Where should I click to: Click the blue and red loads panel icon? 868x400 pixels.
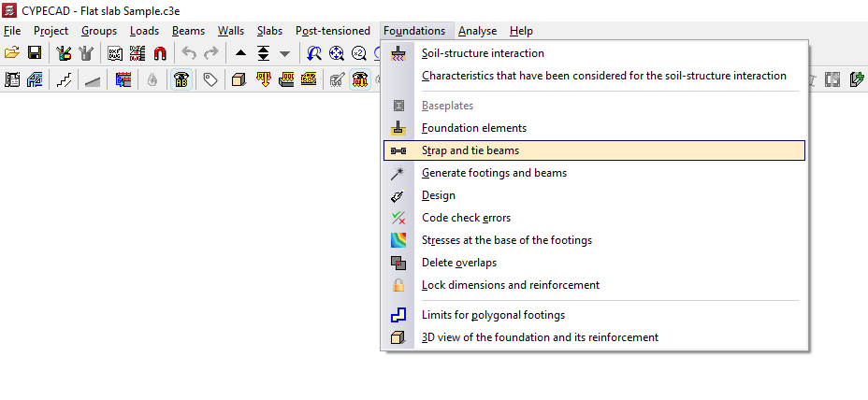pyautogui.click(x=123, y=79)
